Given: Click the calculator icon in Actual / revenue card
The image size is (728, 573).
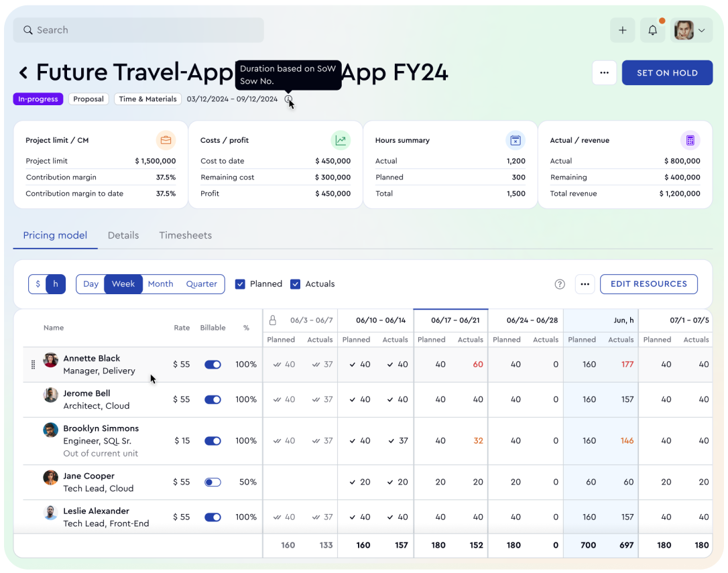Looking at the screenshot, I should pyautogui.click(x=690, y=140).
